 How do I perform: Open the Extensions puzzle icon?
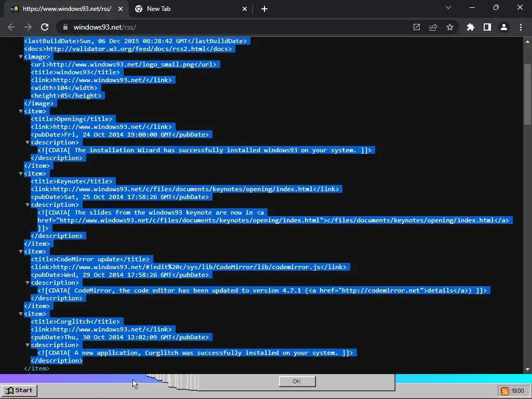[471, 27]
